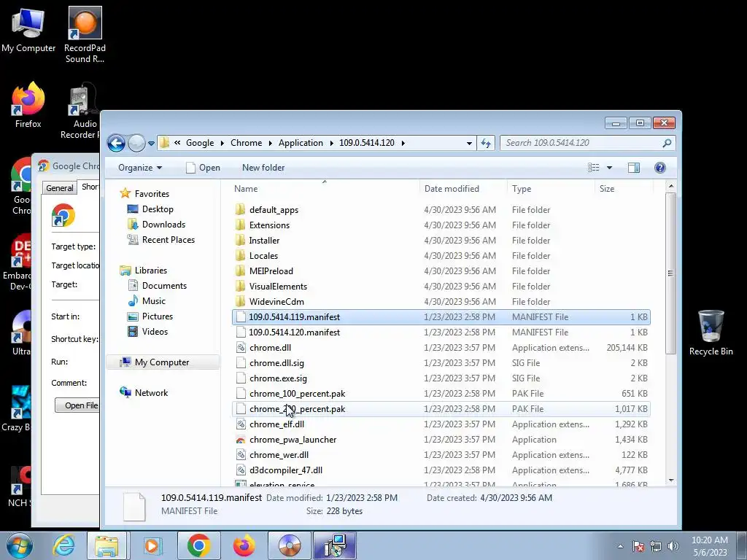
Task: Select the chrome_elf.dll file
Action: pyautogui.click(x=441, y=424)
